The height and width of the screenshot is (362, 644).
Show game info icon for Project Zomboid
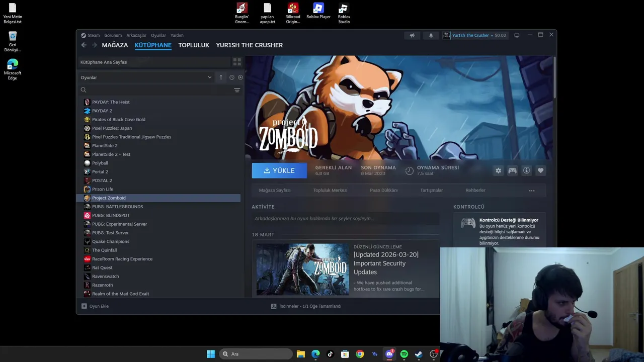click(526, 170)
